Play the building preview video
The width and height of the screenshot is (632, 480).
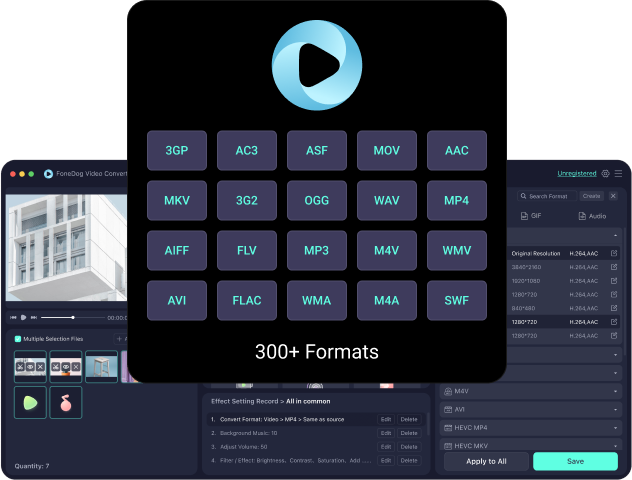coord(23,318)
